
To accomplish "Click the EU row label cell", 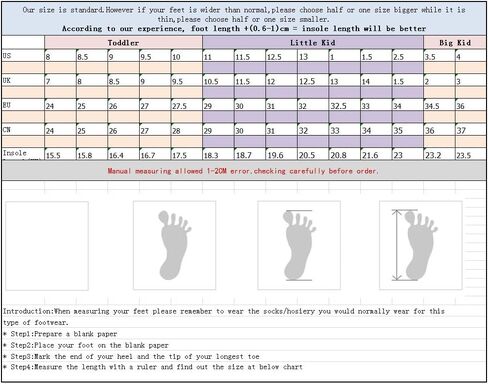I will click(23, 105).
